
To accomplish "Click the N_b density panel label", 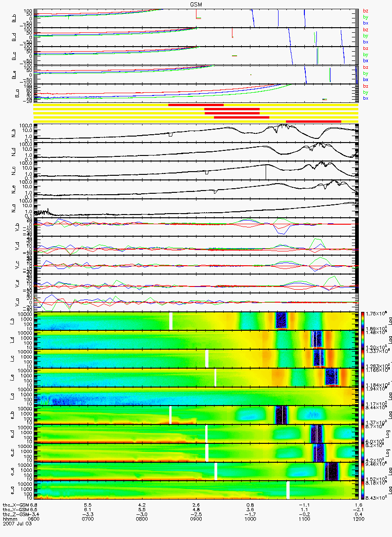I will point(14,133).
